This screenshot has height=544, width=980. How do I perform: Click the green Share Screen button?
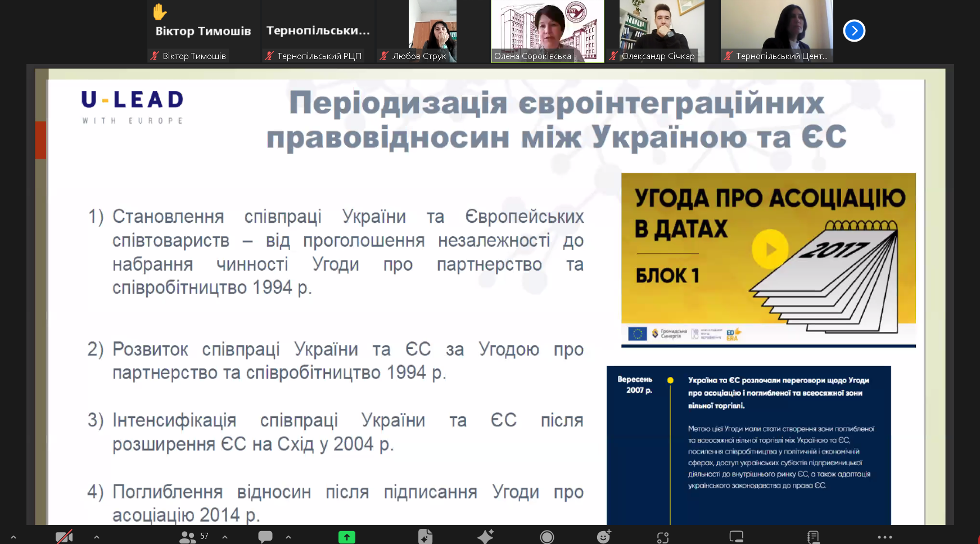(x=347, y=537)
